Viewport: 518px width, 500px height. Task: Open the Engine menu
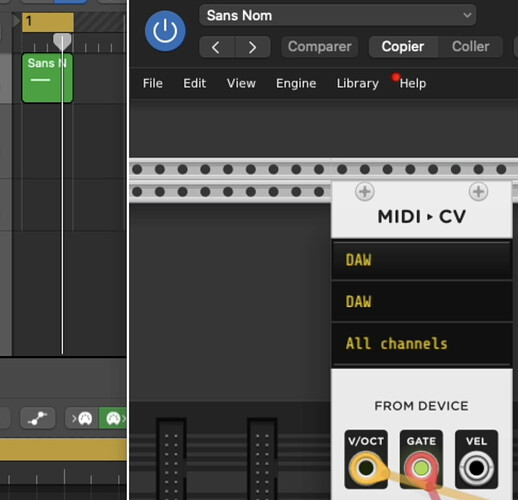[296, 83]
